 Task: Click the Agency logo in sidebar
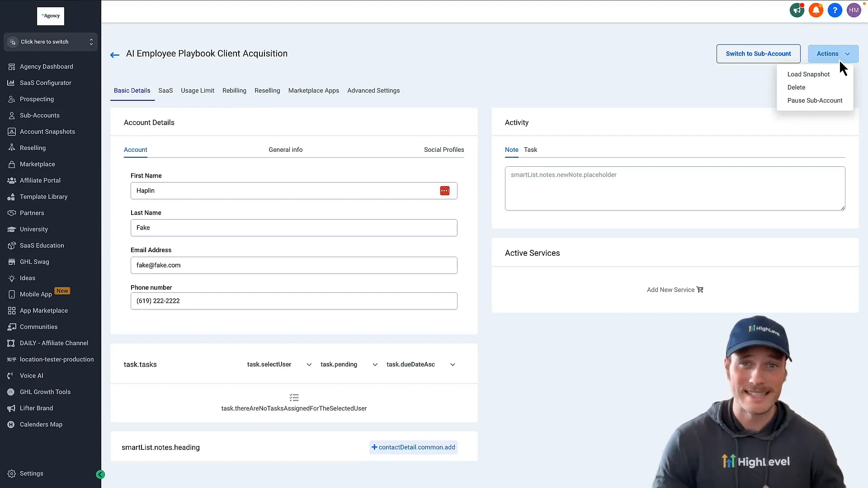click(51, 16)
